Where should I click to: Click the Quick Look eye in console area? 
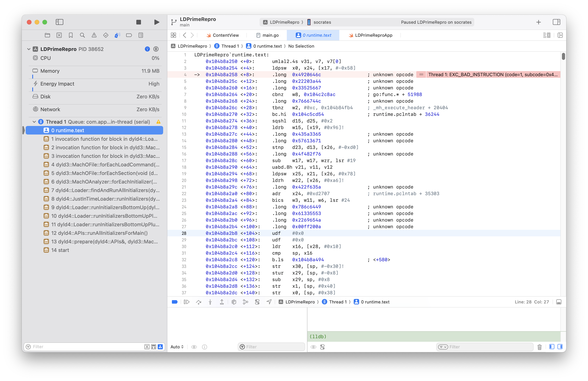tap(313, 347)
